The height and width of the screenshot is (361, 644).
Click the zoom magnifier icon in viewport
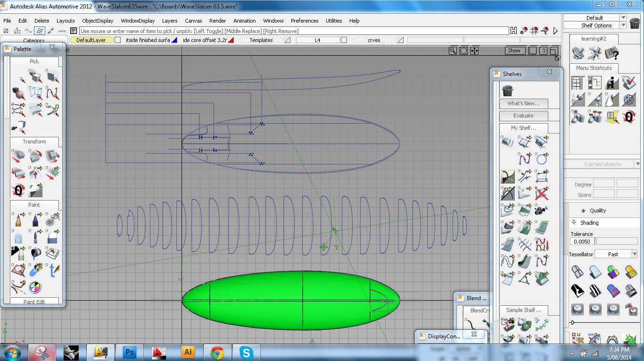(453, 50)
